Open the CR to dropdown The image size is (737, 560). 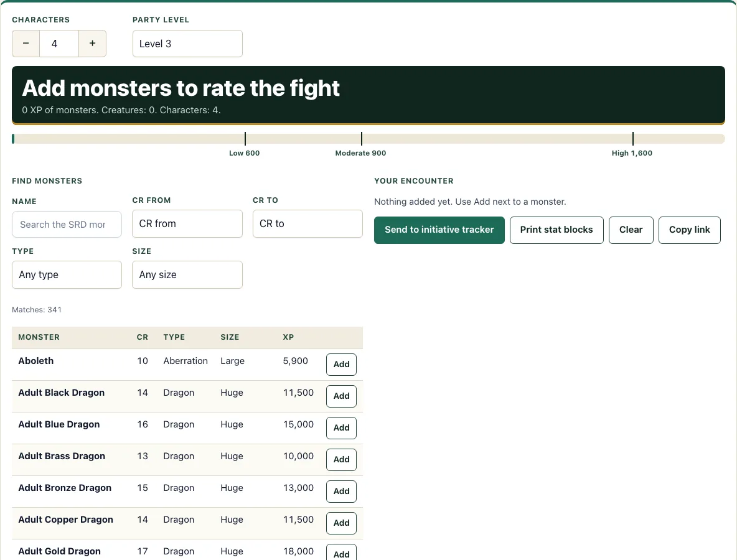308,223
